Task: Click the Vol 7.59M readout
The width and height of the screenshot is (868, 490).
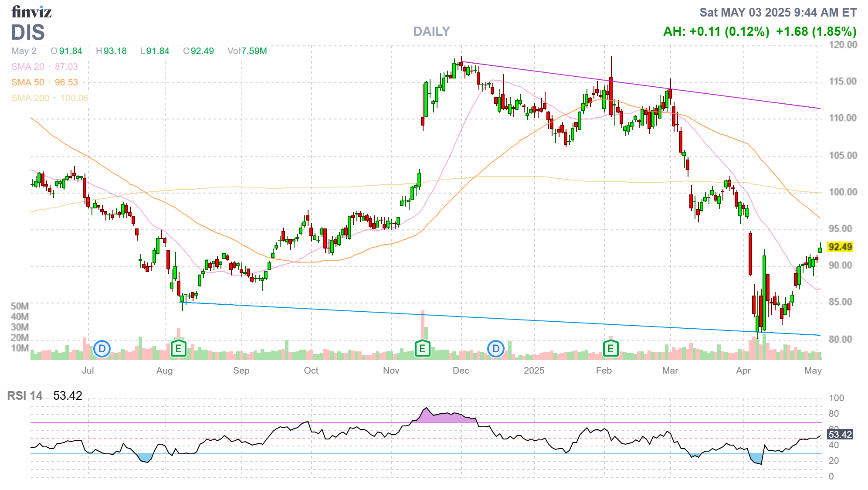Action: point(247,51)
